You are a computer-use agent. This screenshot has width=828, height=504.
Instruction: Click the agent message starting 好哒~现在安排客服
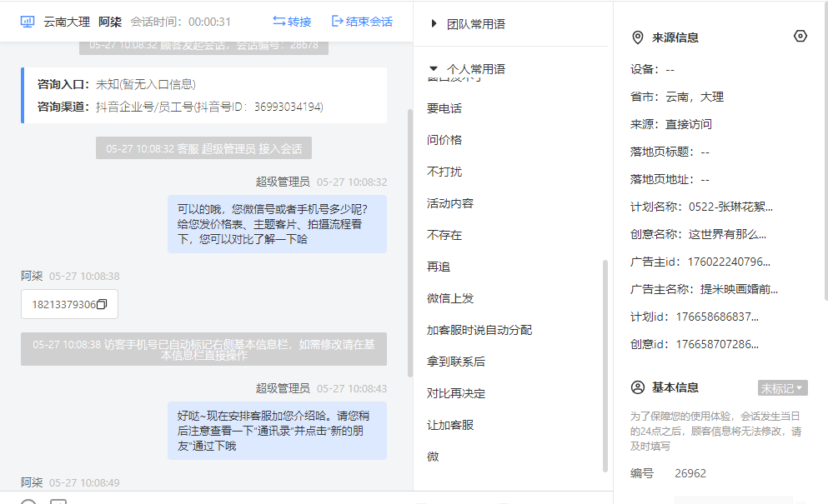(x=277, y=431)
